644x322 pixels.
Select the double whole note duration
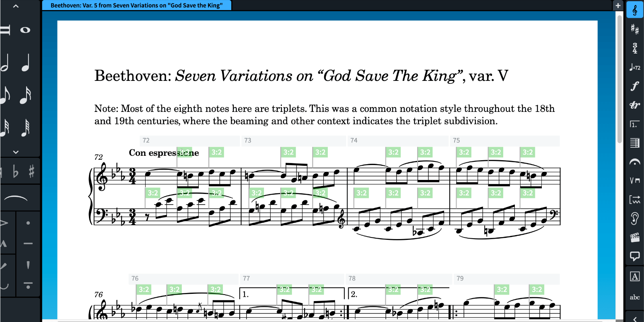coord(5,30)
